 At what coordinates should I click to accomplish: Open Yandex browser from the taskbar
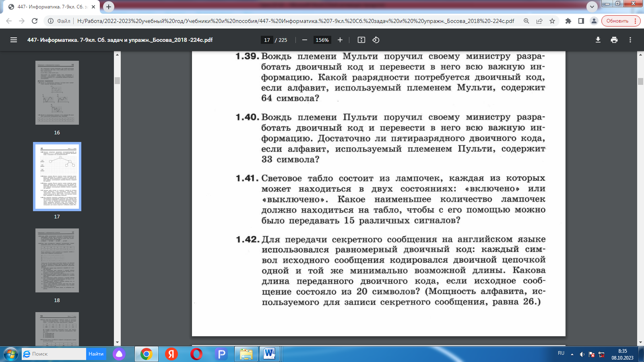pos(171,354)
